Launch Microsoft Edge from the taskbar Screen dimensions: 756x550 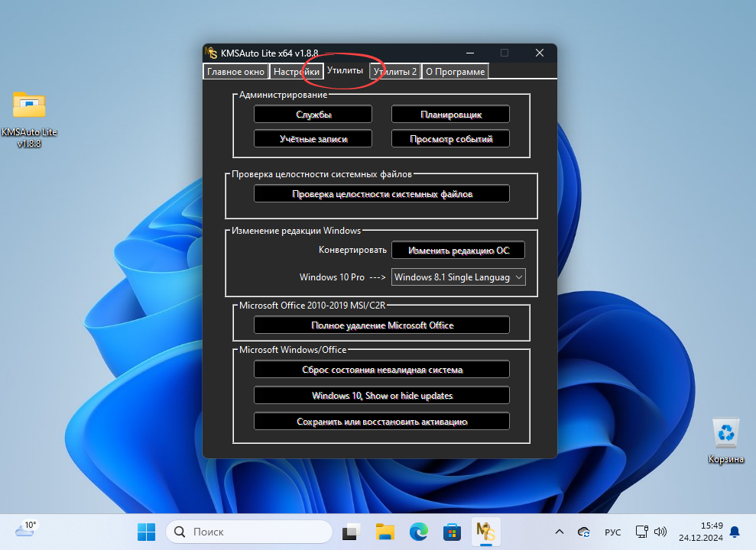[x=419, y=532]
